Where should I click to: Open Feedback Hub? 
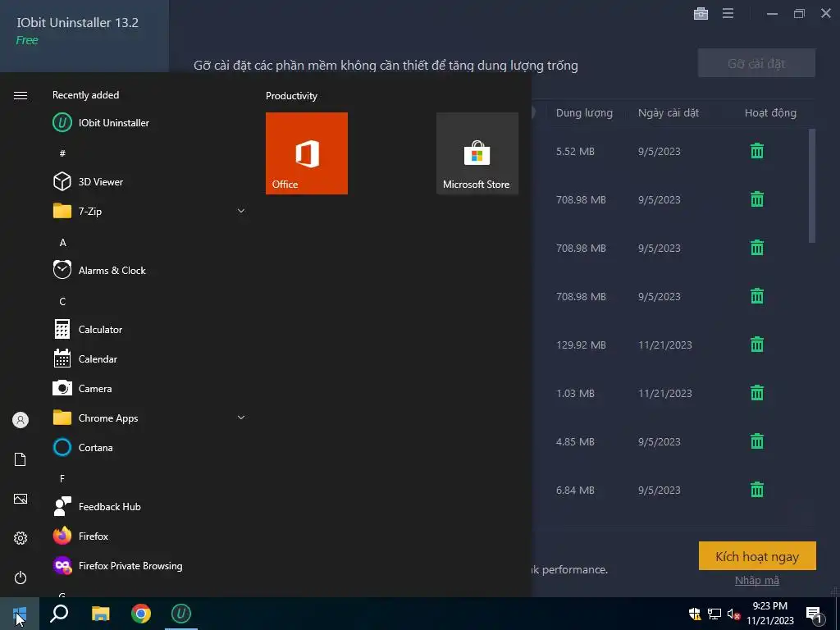click(148, 507)
